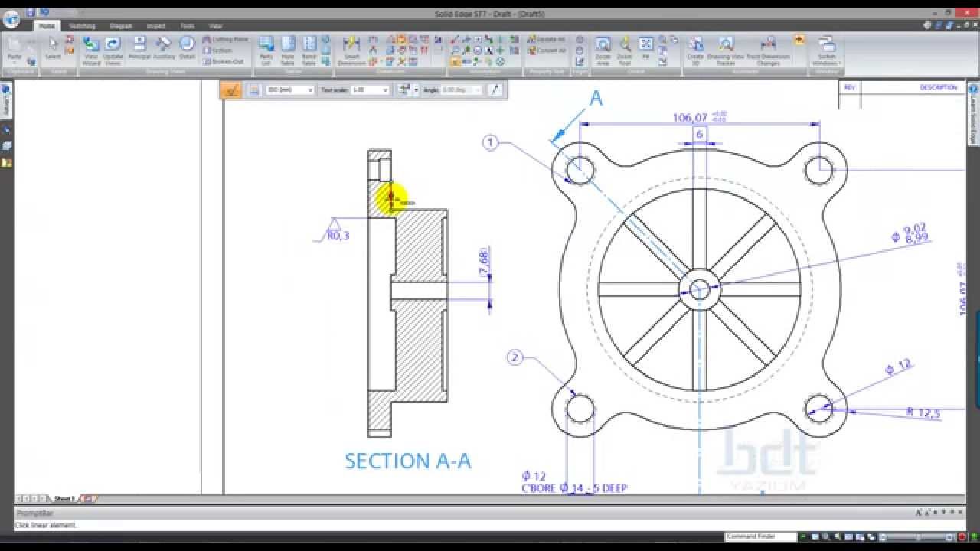Insert a Hole Table
The image size is (980, 551).
tap(288, 51)
